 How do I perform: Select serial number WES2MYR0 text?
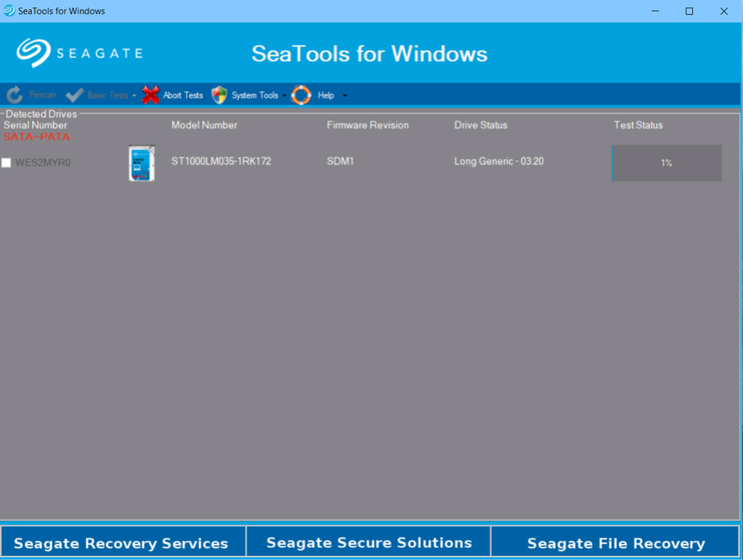pyautogui.click(x=43, y=163)
